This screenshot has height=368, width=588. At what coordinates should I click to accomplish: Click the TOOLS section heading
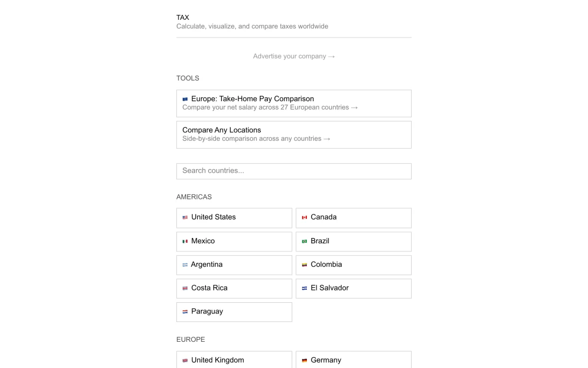(x=188, y=79)
